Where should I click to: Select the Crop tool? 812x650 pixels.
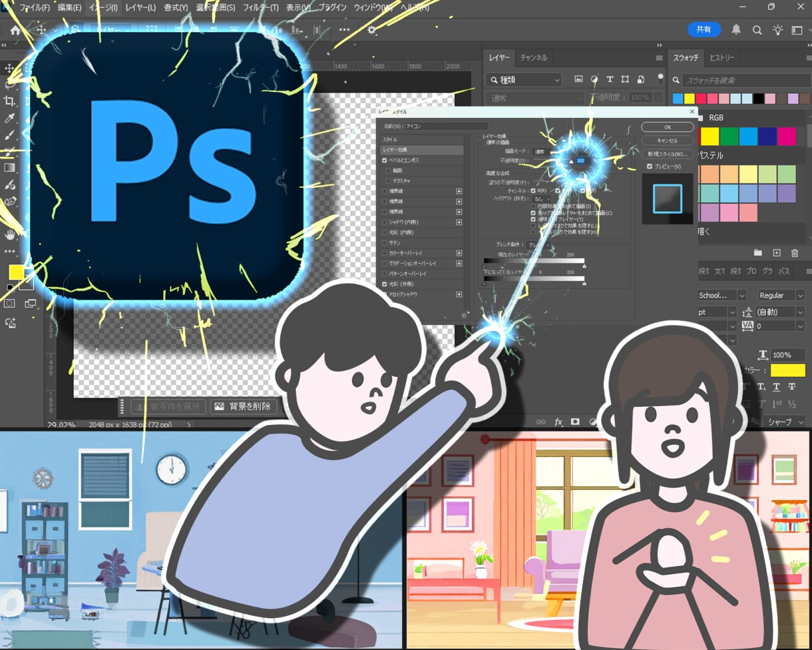click(9, 101)
